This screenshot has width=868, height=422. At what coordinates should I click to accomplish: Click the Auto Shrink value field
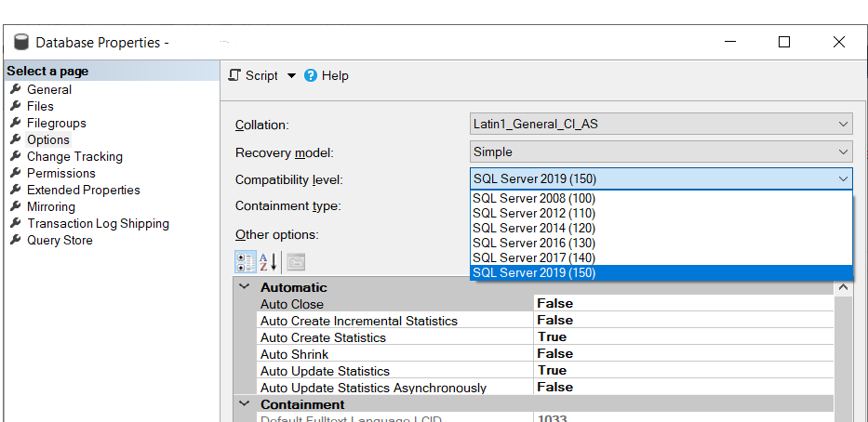click(x=683, y=353)
